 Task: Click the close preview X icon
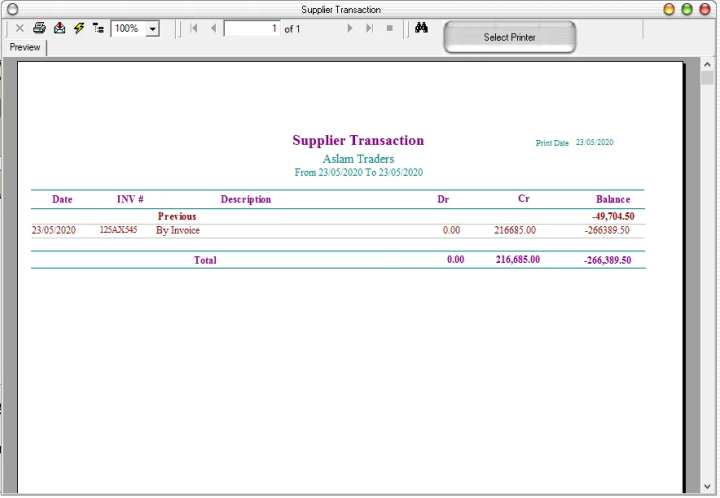pyautogui.click(x=19, y=28)
